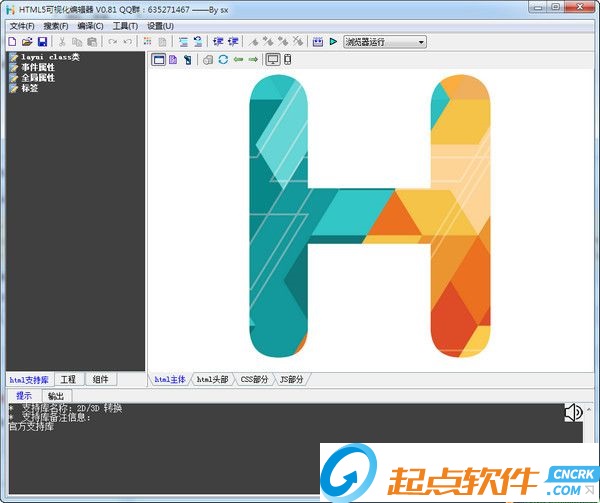Click the Open folder toolbar icon

[x=27, y=42]
